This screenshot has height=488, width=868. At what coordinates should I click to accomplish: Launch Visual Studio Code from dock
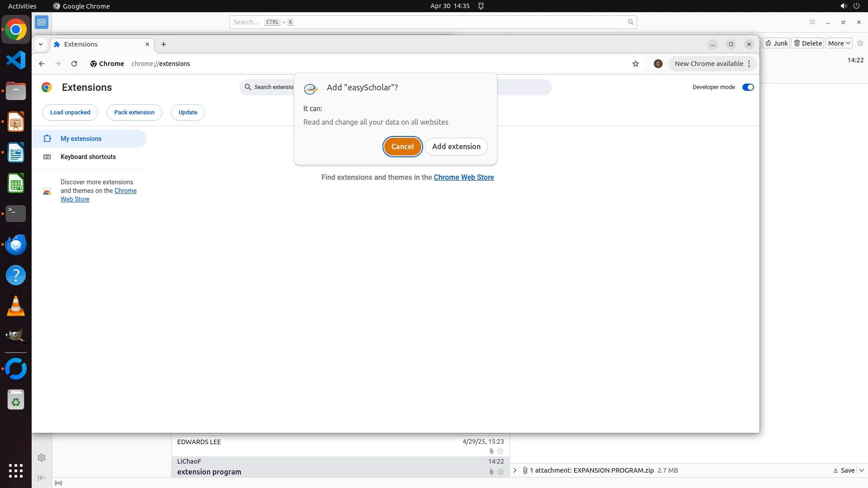coord(16,61)
